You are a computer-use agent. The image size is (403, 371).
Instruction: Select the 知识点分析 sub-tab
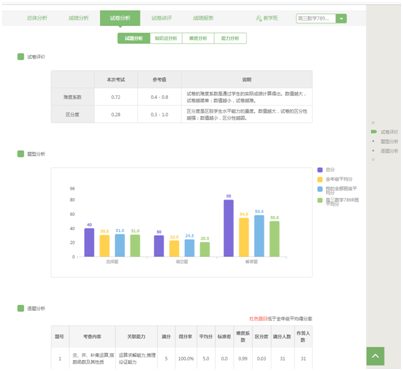point(166,38)
